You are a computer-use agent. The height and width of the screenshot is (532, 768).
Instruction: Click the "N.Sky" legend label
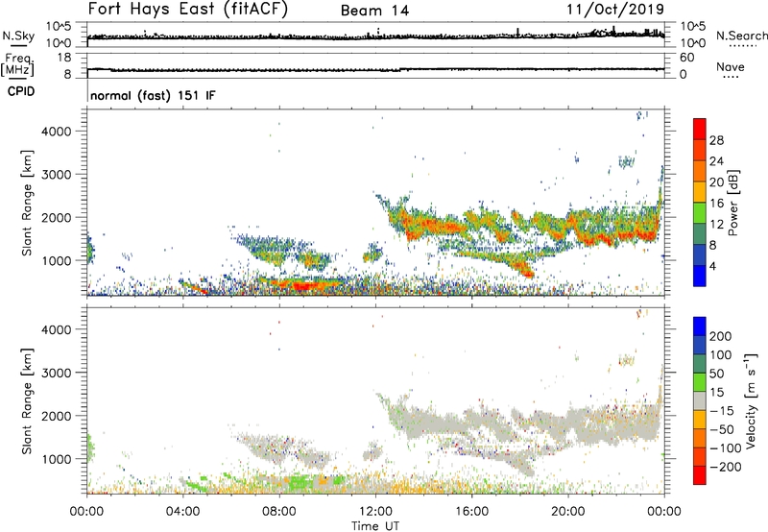[18, 36]
